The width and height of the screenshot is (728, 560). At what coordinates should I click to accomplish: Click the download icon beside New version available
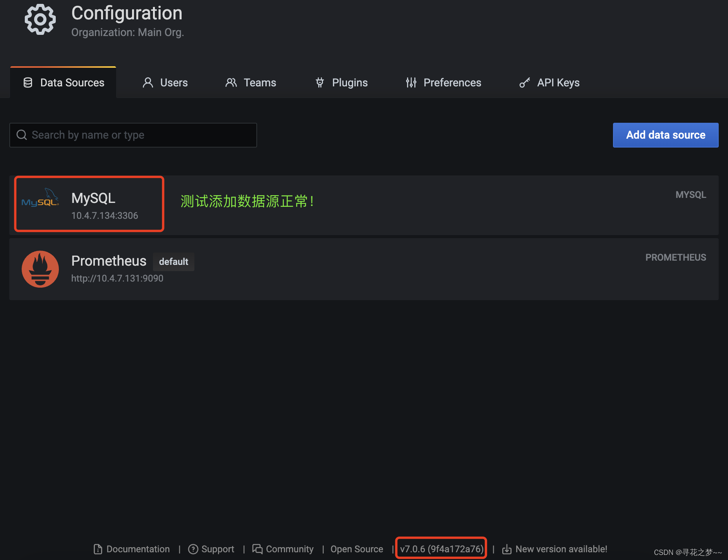(507, 549)
